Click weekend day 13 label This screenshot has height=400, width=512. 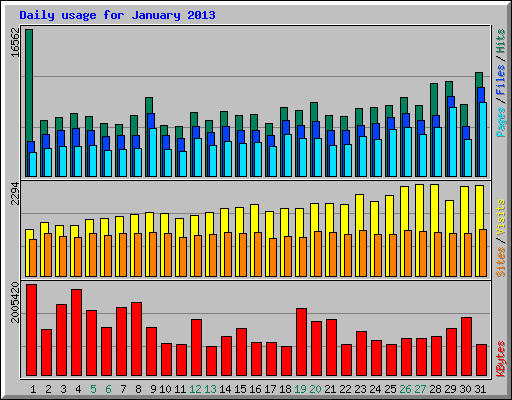coord(210,389)
